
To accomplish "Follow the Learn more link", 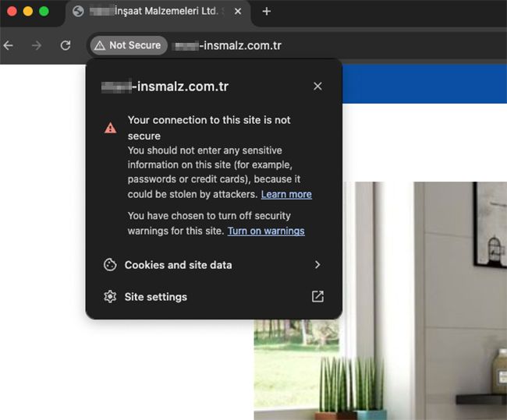I will click(286, 194).
